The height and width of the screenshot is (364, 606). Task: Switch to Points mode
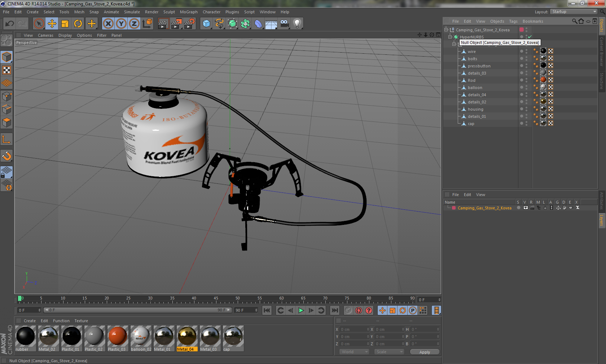pos(6,97)
